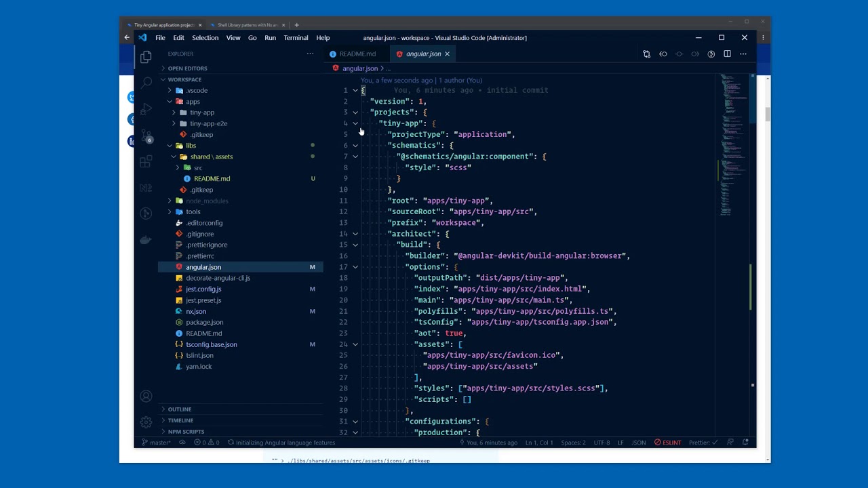This screenshot has height=488, width=868.
Task: Click angular.json in the breadcrumb
Action: (x=359, y=68)
